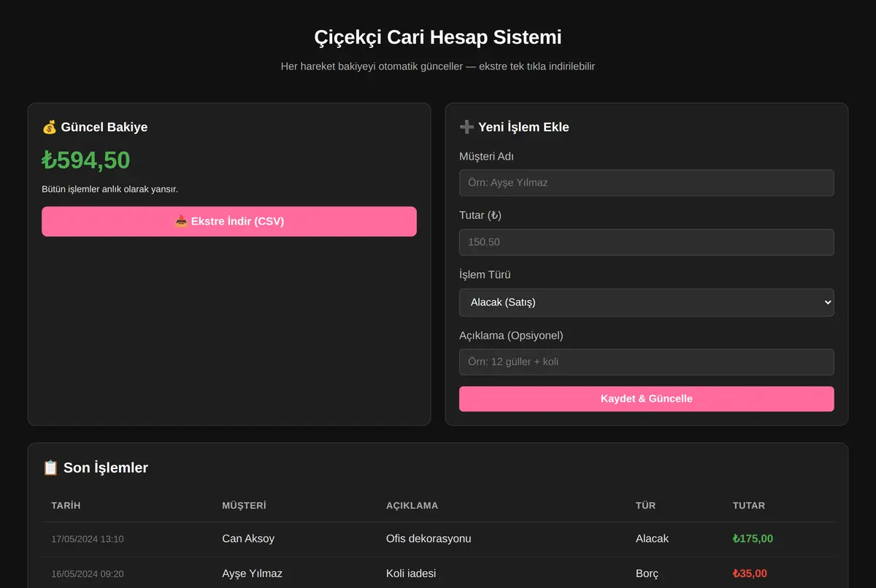Open the İşlem Türü dropdown
Viewport: 876px width, 588px height.
[647, 302]
